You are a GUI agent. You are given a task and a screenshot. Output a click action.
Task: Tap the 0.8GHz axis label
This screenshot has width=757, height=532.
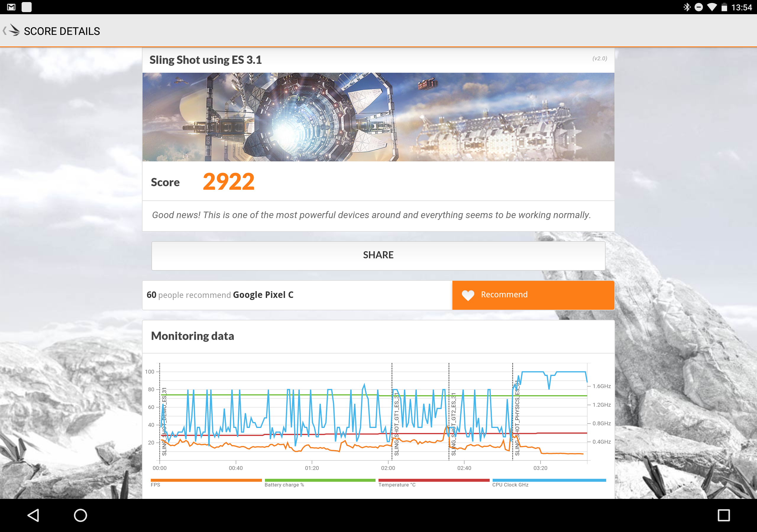click(x=601, y=423)
